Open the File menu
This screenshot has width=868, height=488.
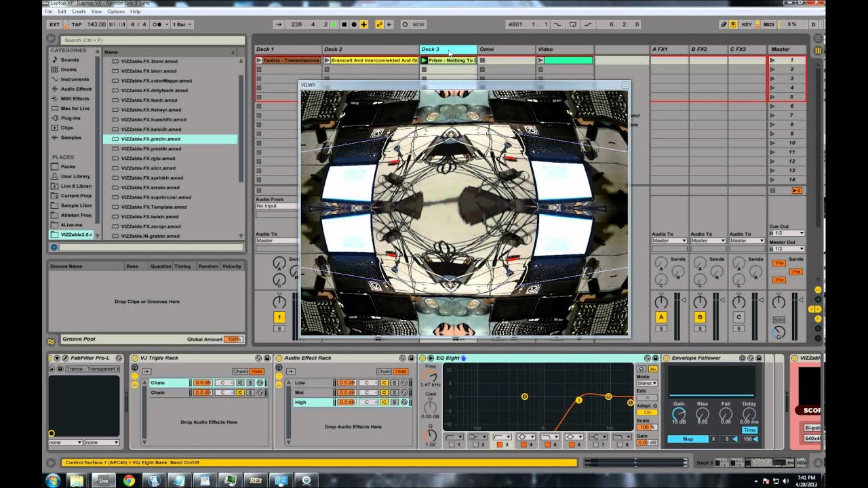[49, 12]
